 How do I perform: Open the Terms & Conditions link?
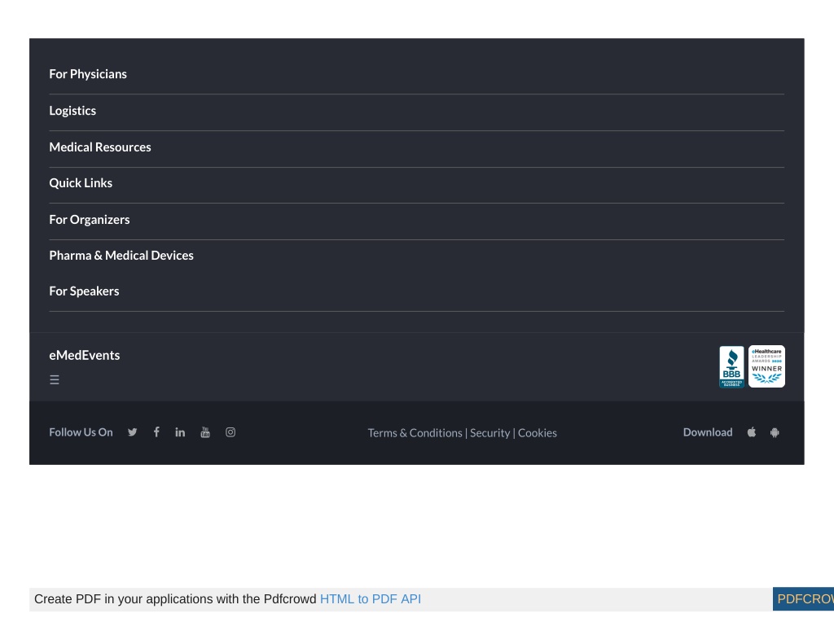click(x=415, y=433)
